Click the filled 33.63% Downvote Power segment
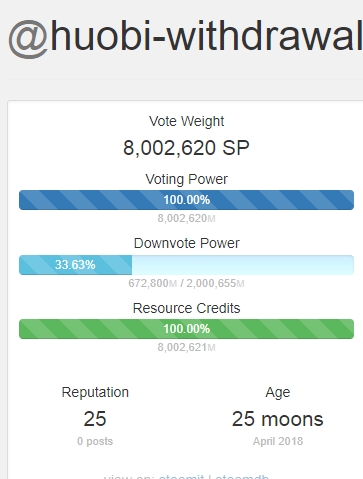The image size is (363, 479). click(x=75, y=265)
